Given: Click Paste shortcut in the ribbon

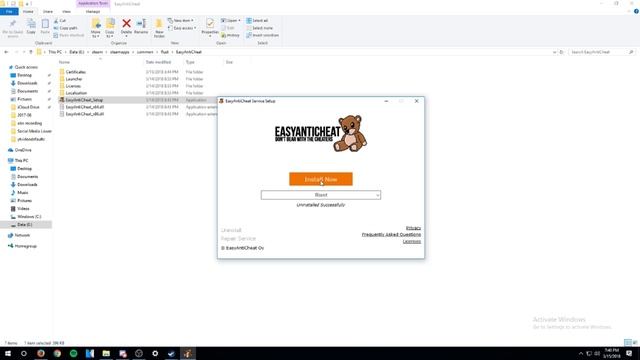Looking at the screenshot, I should [69, 35].
